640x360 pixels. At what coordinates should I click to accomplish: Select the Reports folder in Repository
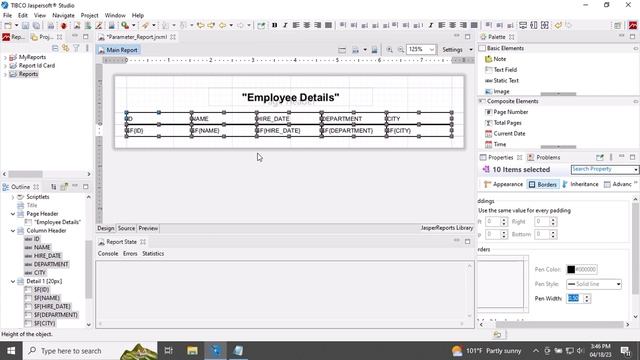click(x=28, y=74)
